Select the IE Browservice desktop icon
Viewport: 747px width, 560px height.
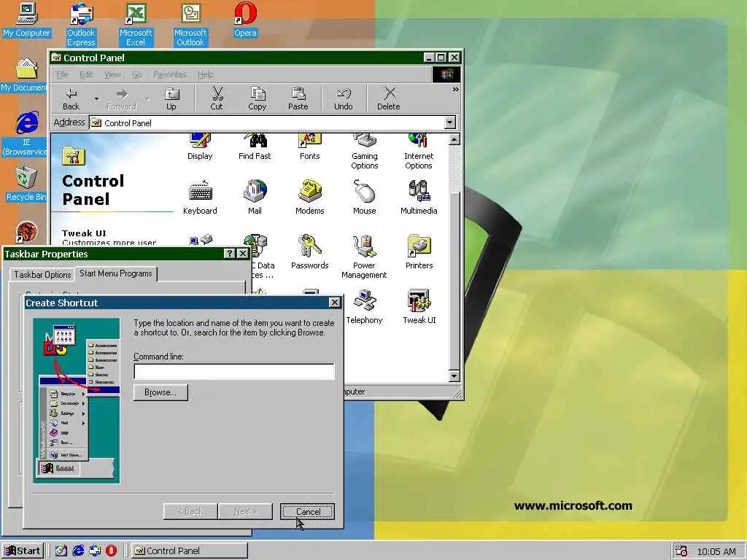[25, 134]
